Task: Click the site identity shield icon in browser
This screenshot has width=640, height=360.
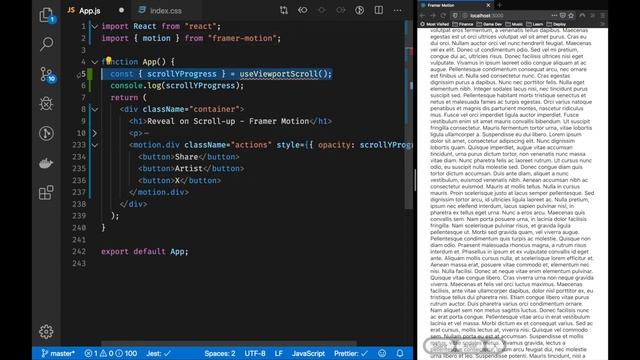Action: pyautogui.click(x=456, y=16)
